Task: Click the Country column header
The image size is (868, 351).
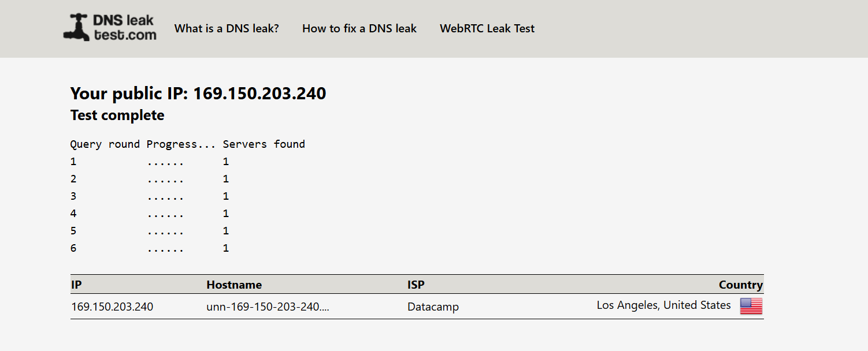Action: pyautogui.click(x=740, y=285)
